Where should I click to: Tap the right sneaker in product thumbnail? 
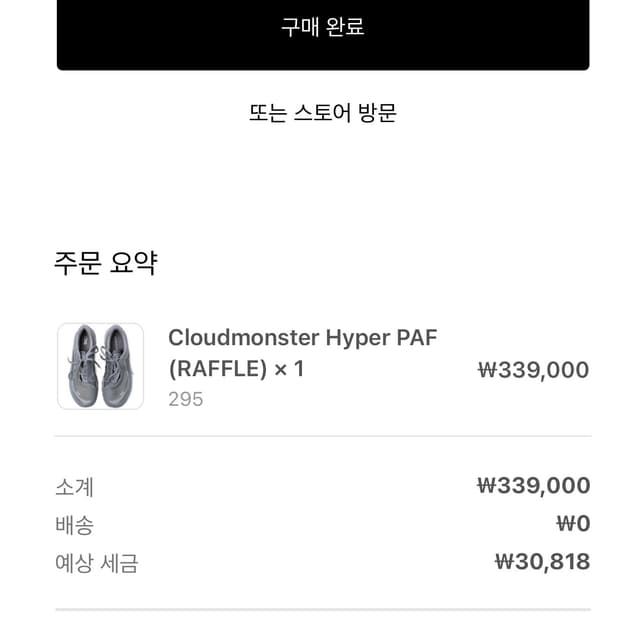(116, 366)
